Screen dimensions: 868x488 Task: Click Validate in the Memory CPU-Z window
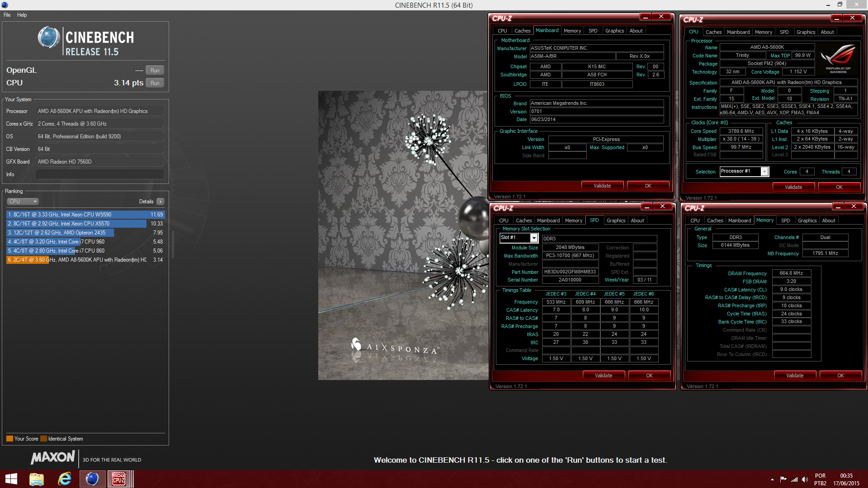pos(795,376)
